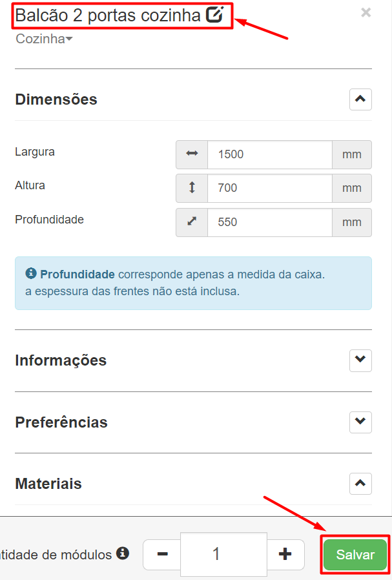Click the diagonal arrow icon beside Profundidade
The image size is (392, 580).
(x=192, y=222)
